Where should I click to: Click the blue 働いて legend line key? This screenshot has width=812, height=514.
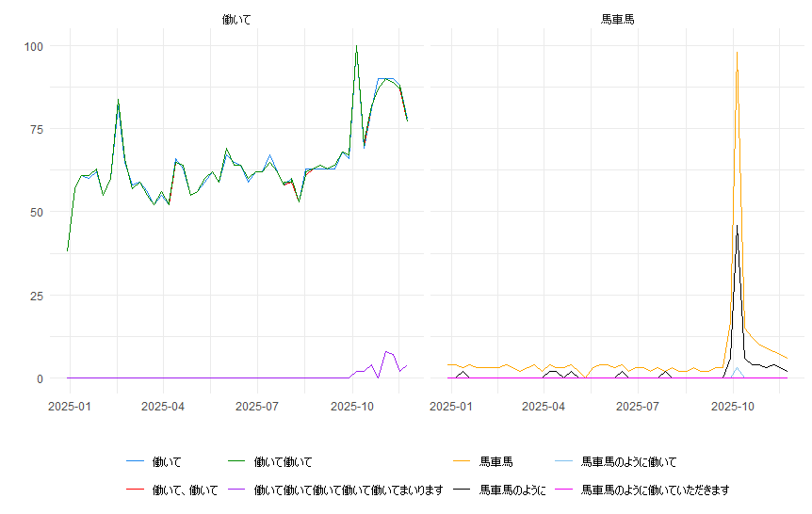(136, 462)
